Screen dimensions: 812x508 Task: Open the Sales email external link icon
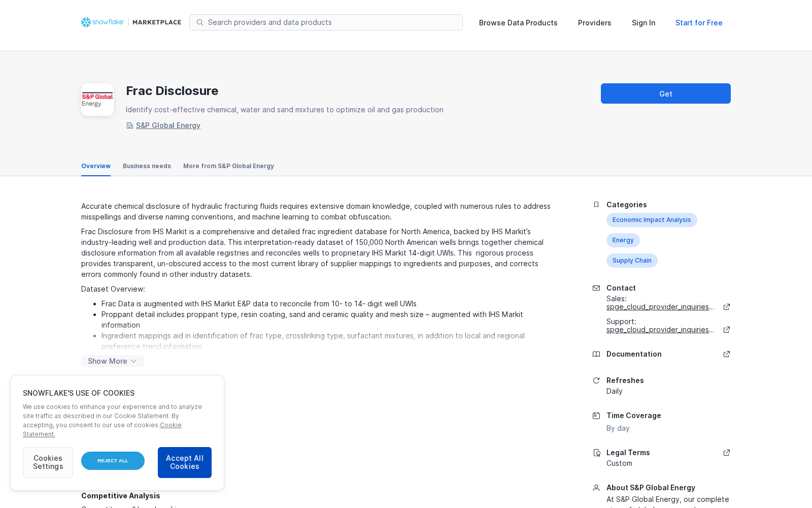(x=727, y=307)
